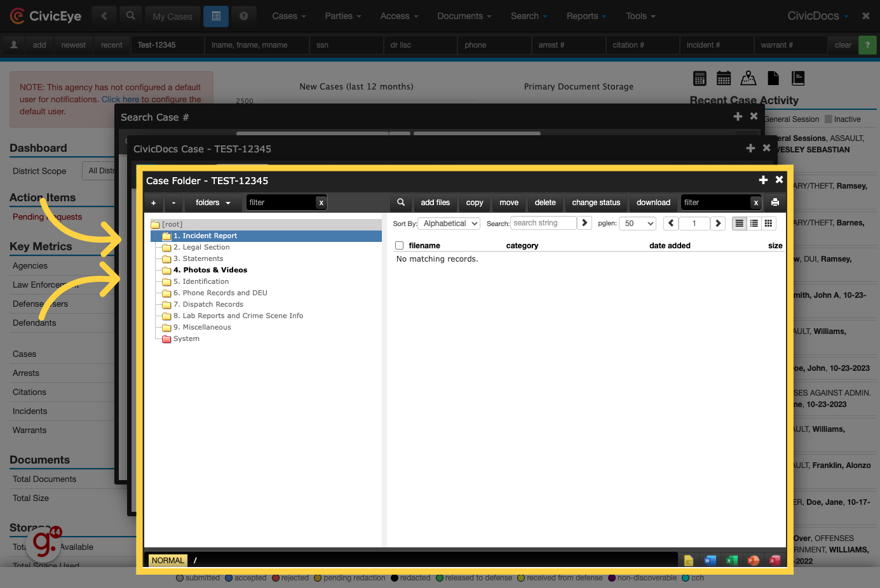This screenshot has width=880, height=588.
Task: Open new PowerPoint icon in status bar
Action: tap(754, 560)
